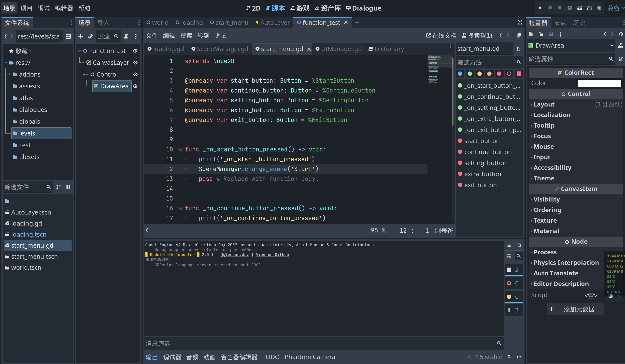This screenshot has height=364, width=625.
Task: Open the 调试器 bottom panel tab
Action: coord(172,357)
